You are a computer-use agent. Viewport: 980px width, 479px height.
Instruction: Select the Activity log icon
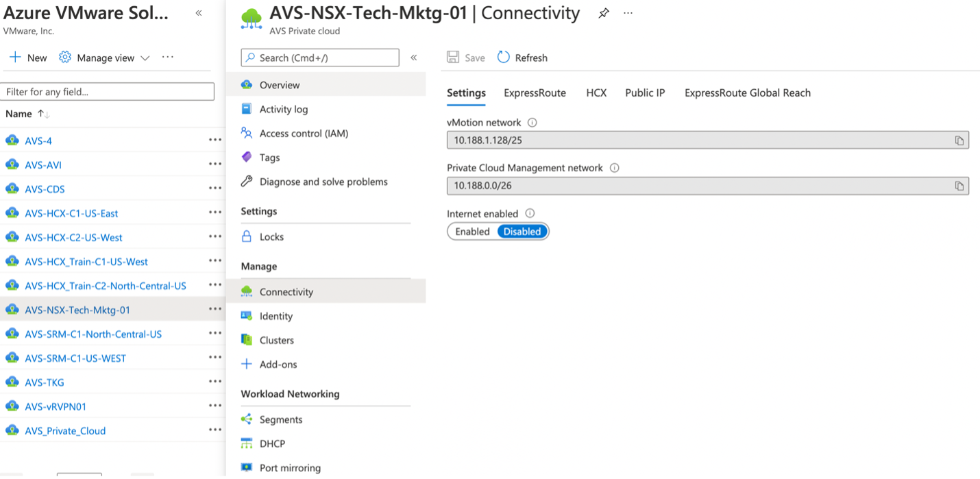pyautogui.click(x=247, y=108)
